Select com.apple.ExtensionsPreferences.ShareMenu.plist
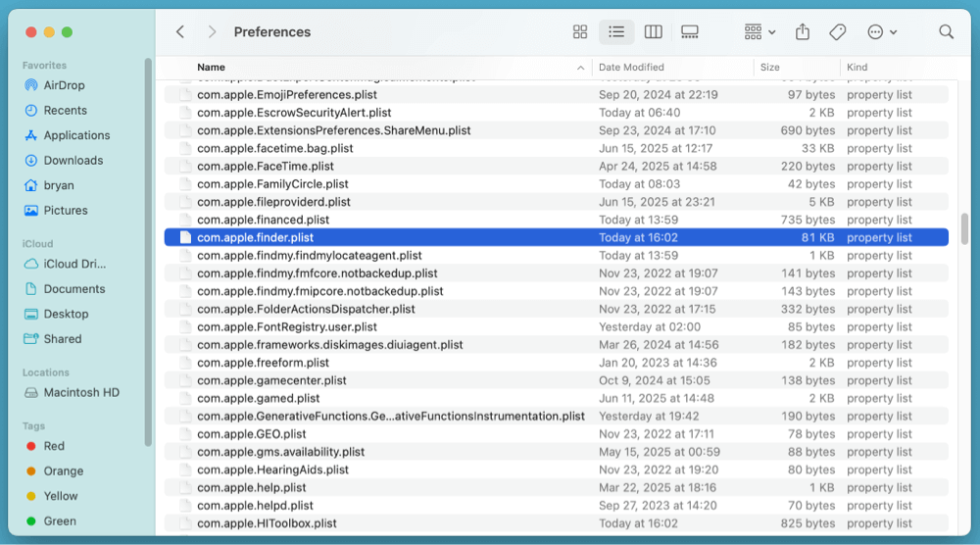Viewport: 980px width, 545px height. (557, 130)
